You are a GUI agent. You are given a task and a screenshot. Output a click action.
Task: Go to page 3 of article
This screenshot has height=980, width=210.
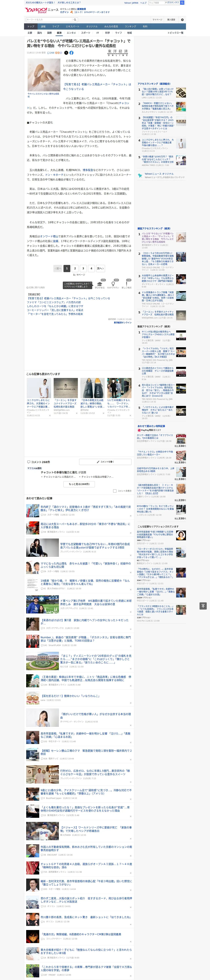(x=83, y=268)
